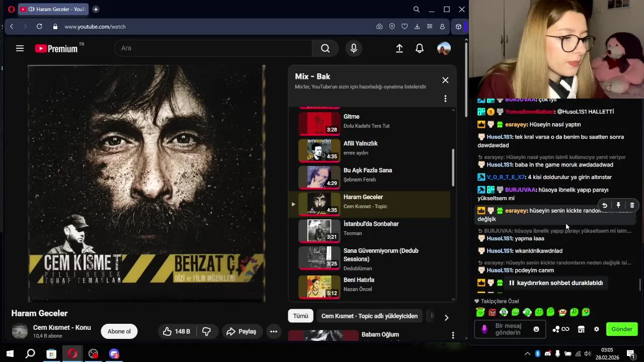Go to YouTube Premium home logo

click(56, 49)
